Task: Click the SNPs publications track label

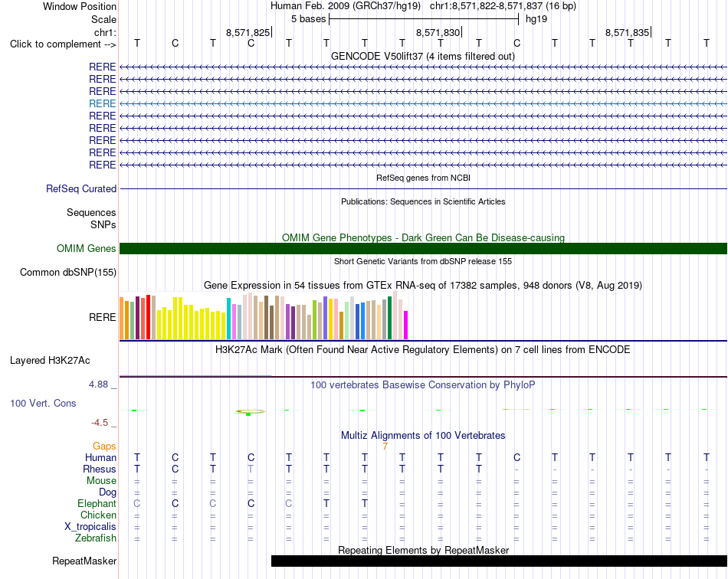Action: (103, 224)
